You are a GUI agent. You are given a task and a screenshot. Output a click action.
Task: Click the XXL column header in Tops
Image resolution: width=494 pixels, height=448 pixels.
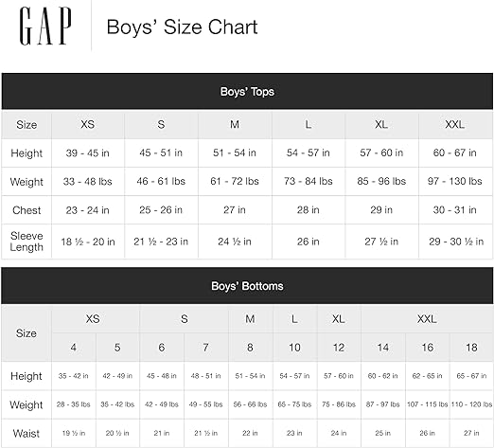(455, 125)
